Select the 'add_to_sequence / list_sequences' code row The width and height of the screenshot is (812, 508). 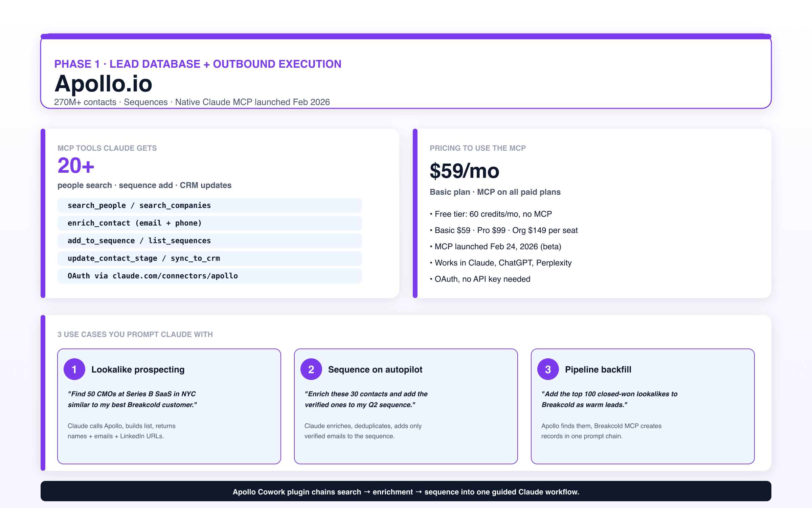click(210, 241)
